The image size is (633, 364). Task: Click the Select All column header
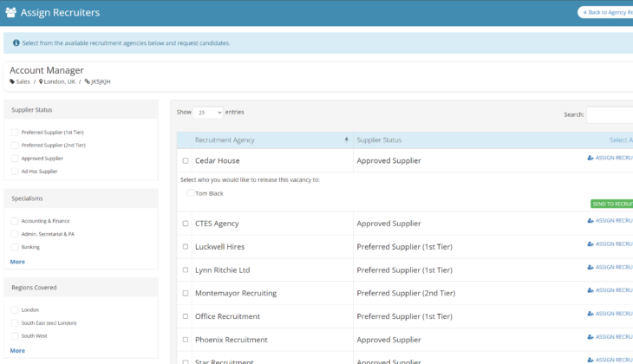(620, 140)
